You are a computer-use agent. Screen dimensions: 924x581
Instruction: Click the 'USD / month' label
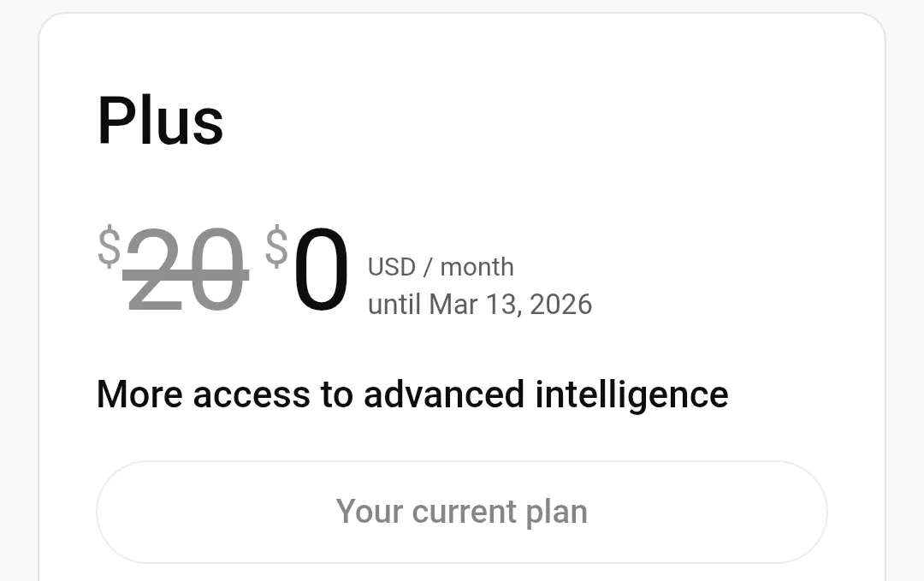coord(441,267)
